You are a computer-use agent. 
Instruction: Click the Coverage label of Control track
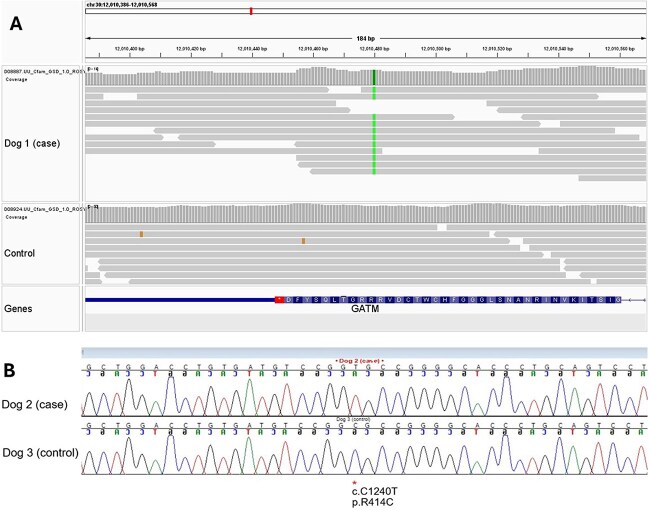(x=17, y=217)
